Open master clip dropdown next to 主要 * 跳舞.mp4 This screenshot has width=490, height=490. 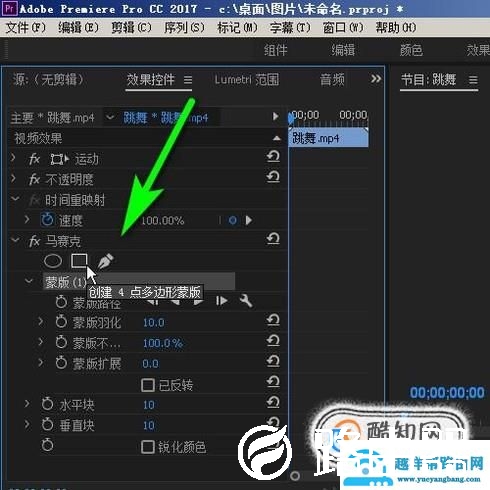tap(110, 117)
